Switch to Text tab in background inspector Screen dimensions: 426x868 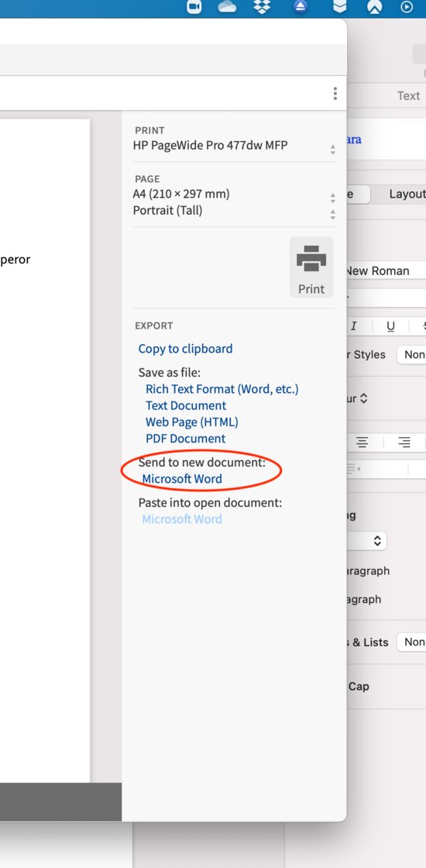coord(408,96)
